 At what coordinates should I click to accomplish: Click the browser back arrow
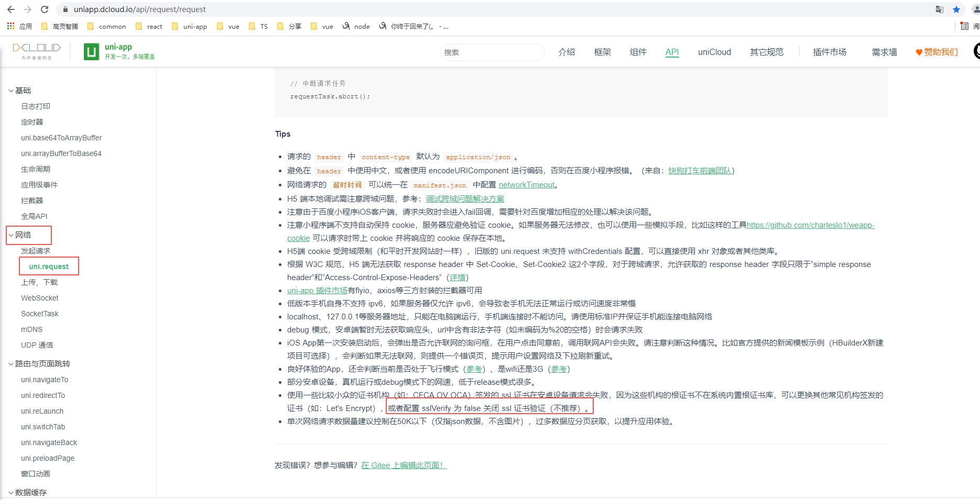pyautogui.click(x=10, y=9)
